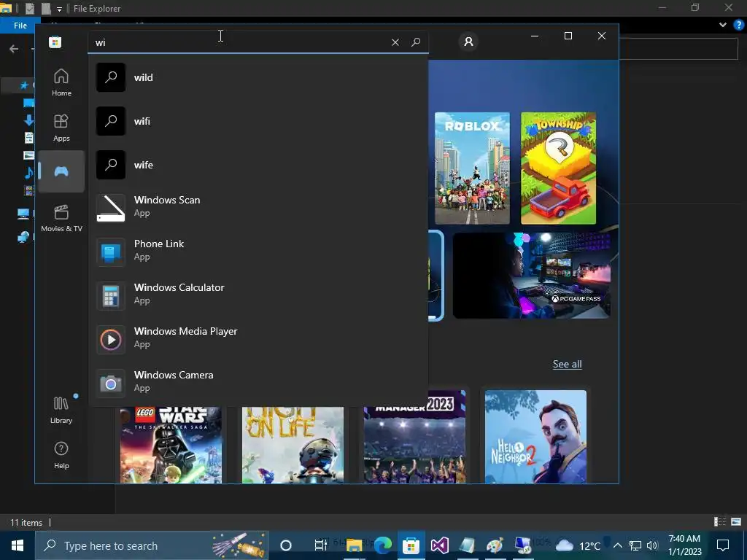Click the Microsoft Store logo icon
This screenshot has height=560, width=747.
tap(55, 42)
